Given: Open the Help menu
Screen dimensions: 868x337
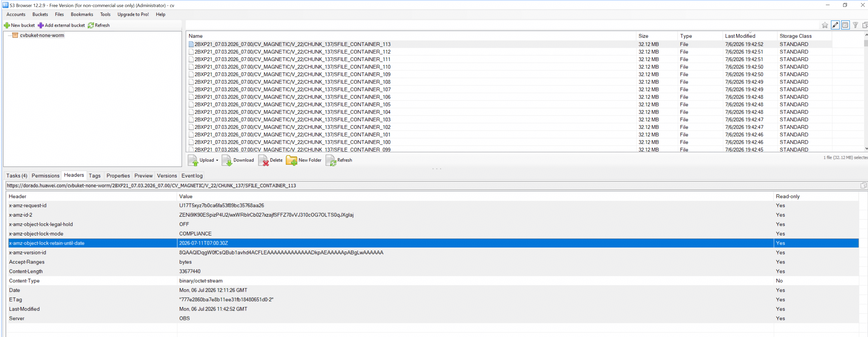Looking at the screenshot, I should 161,15.
